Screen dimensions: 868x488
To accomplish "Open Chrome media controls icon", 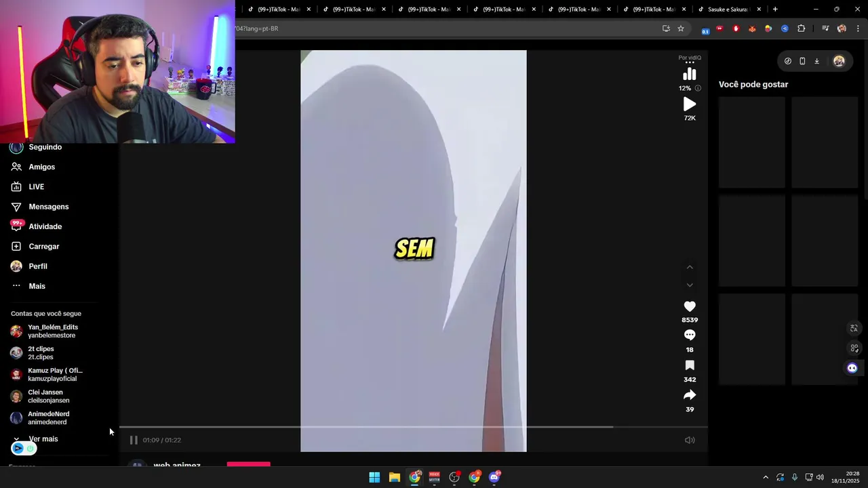I will pyautogui.click(x=825, y=28).
